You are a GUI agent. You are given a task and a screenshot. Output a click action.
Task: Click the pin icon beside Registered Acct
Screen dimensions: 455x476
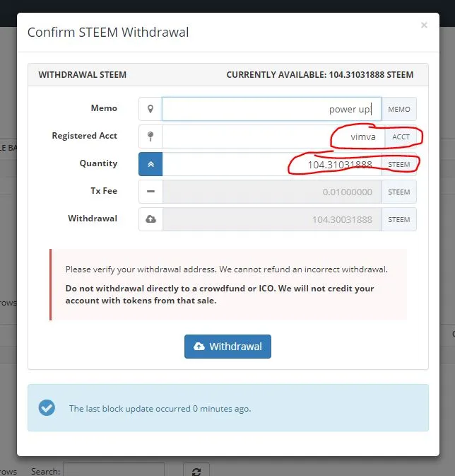(x=150, y=137)
